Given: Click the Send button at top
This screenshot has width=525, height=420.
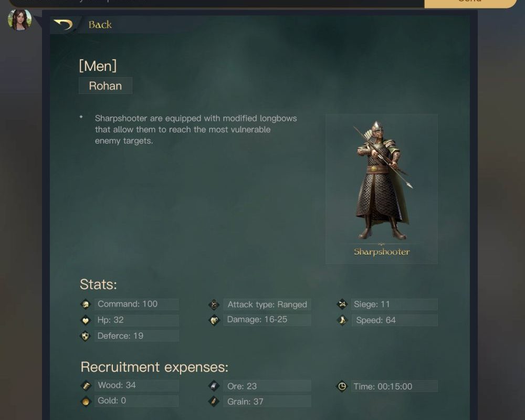Looking at the screenshot, I should click(470, 3).
